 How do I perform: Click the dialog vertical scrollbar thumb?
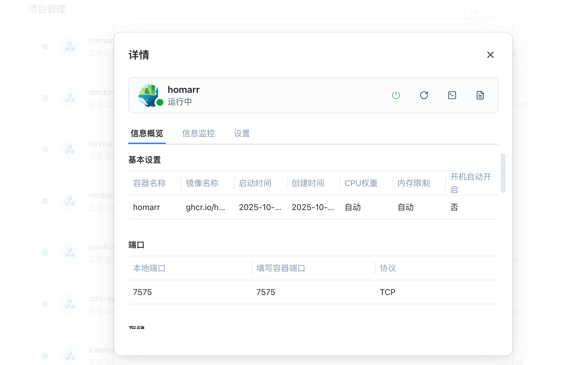tap(503, 173)
